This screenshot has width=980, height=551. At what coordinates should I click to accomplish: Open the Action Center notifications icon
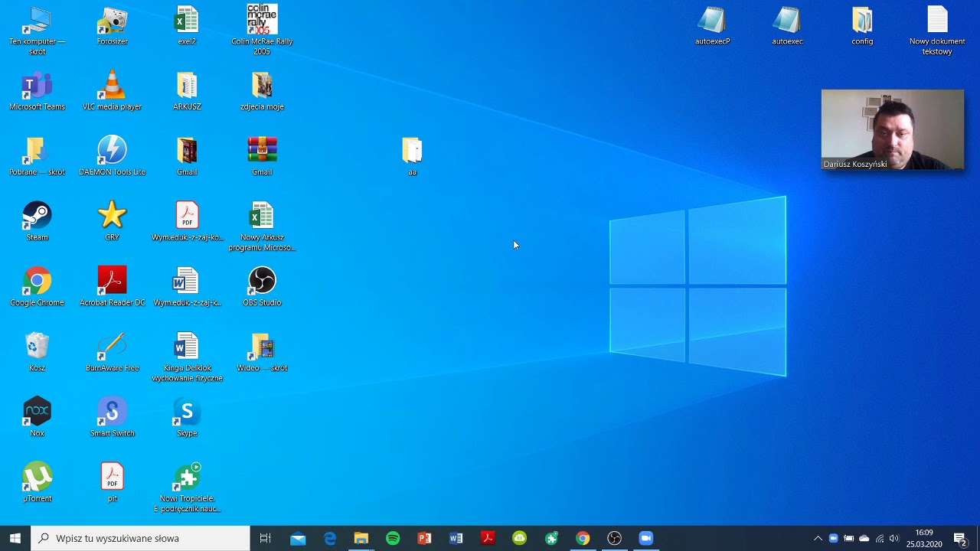tap(960, 538)
